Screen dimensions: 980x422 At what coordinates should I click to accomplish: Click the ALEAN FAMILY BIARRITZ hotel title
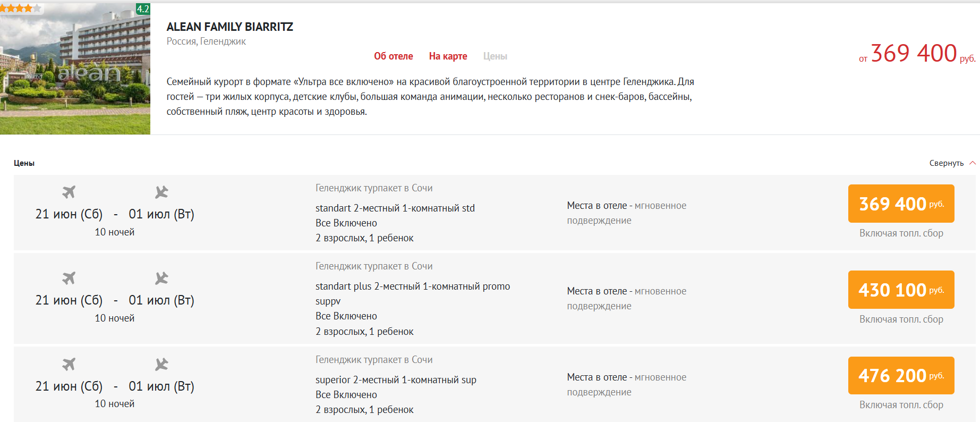[229, 27]
